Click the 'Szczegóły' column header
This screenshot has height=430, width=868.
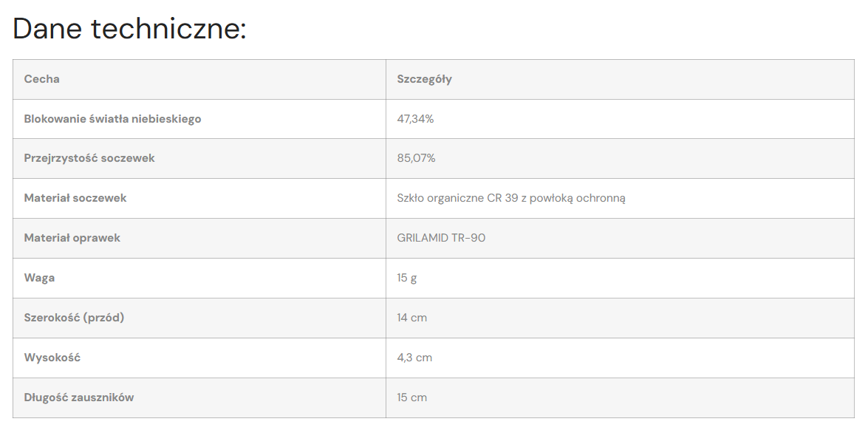pyautogui.click(x=424, y=79)
